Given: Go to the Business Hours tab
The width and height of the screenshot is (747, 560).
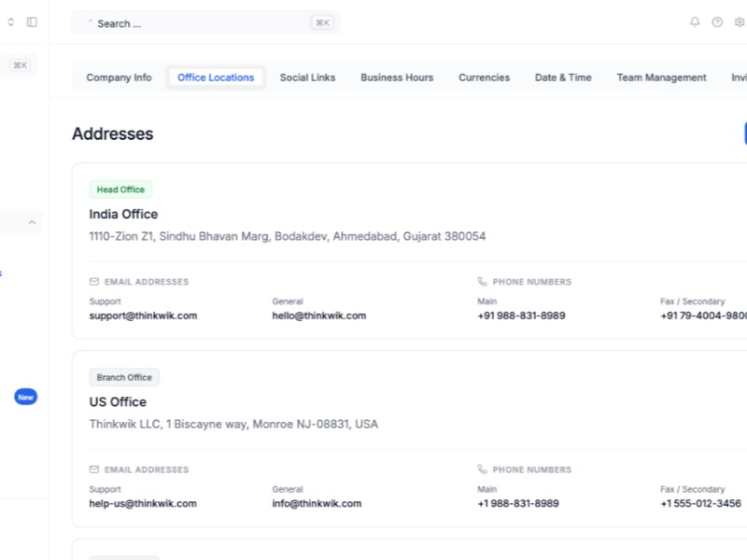Looking at the screenshot, I should point(397,77).
